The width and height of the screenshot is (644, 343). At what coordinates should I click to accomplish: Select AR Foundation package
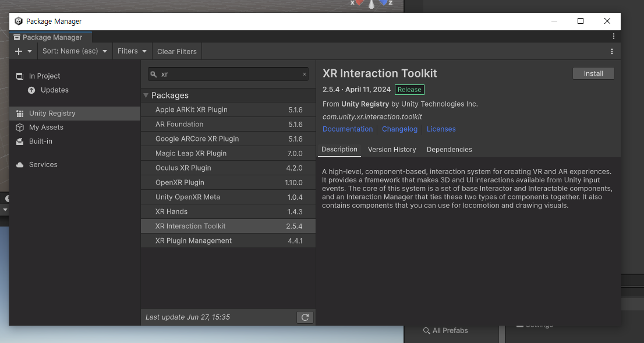tap(228, 124)
